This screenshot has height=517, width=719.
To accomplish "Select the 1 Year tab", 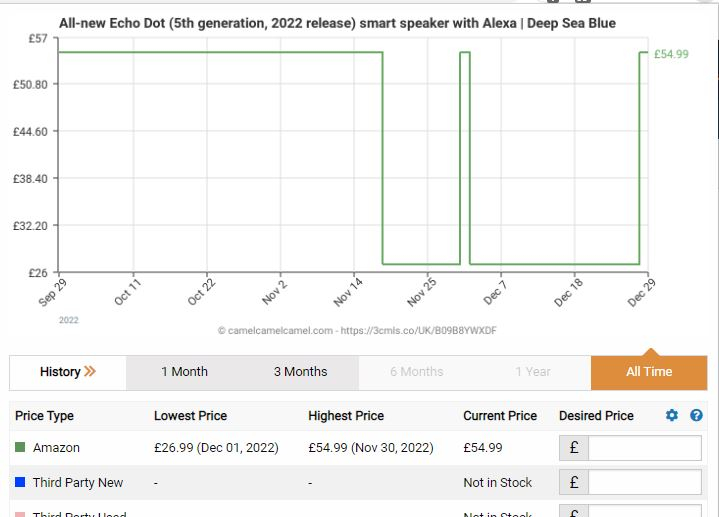I will point(533,372).
